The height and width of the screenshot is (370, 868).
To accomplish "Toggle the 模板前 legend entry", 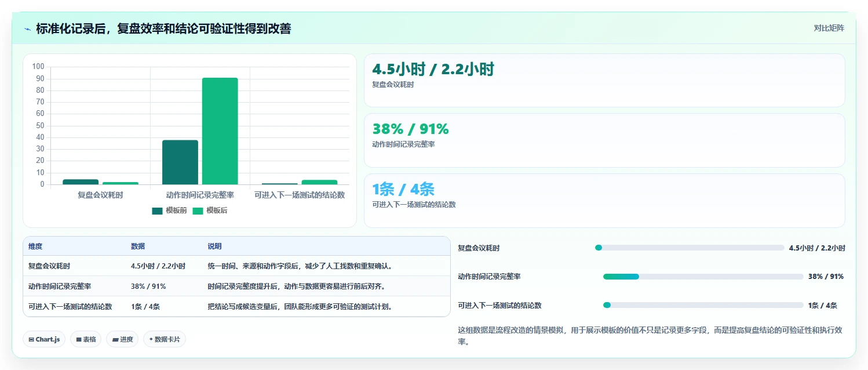I will (x=169, y=211).
